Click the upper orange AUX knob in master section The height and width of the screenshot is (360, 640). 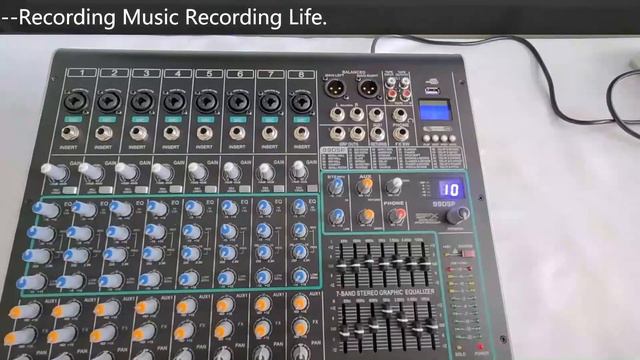click(x=365, y=187)
